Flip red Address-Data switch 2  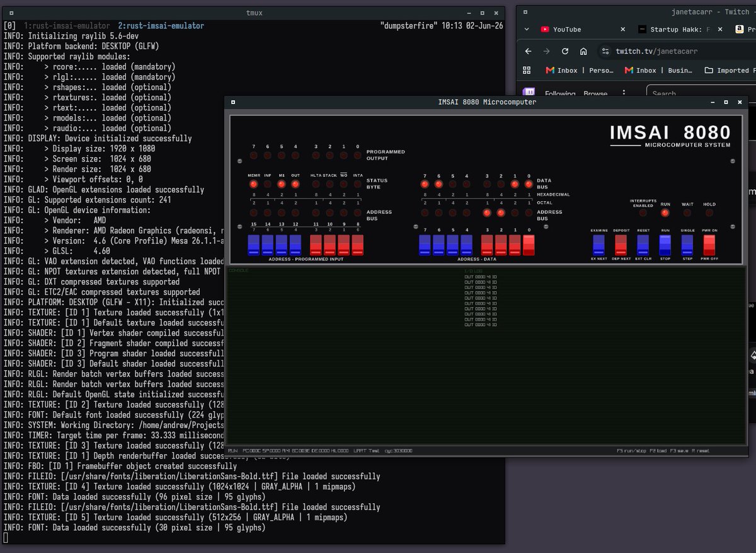tap(501, 245)
